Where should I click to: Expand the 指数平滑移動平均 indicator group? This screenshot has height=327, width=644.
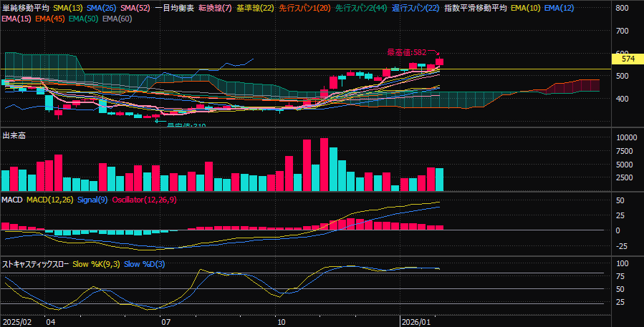[x=475, y=8]
